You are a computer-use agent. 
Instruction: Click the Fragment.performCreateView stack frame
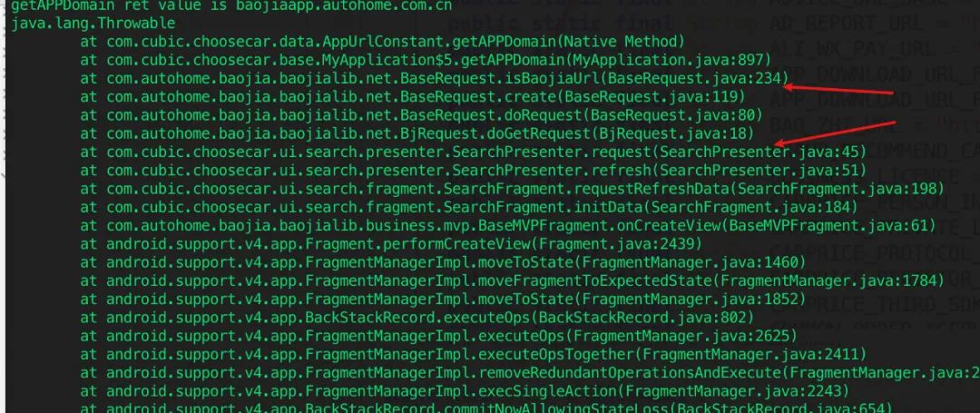[391, 242]
